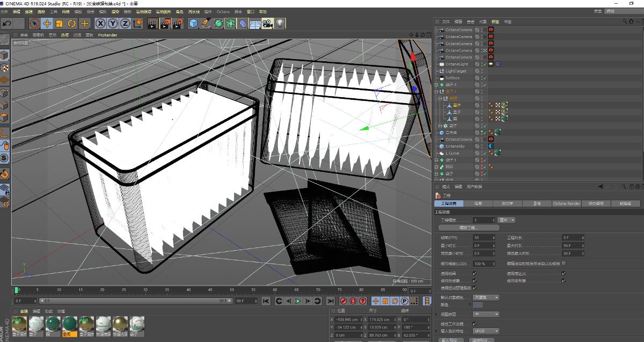Add a Floor environment object
This screenshot has width=644, height=342.
(255, 23)
